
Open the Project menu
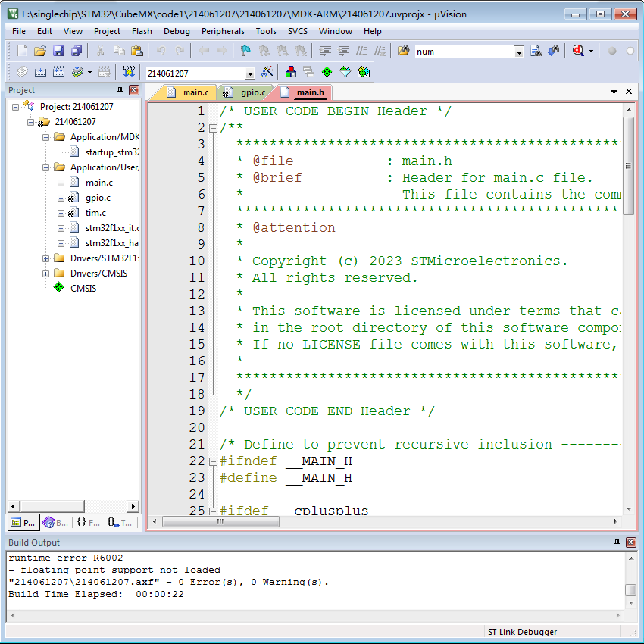(x=107, y=31)
